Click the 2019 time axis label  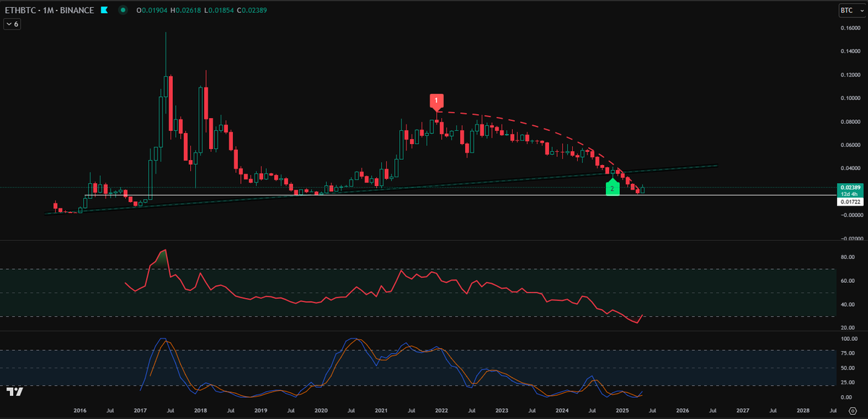pos(260,410)
